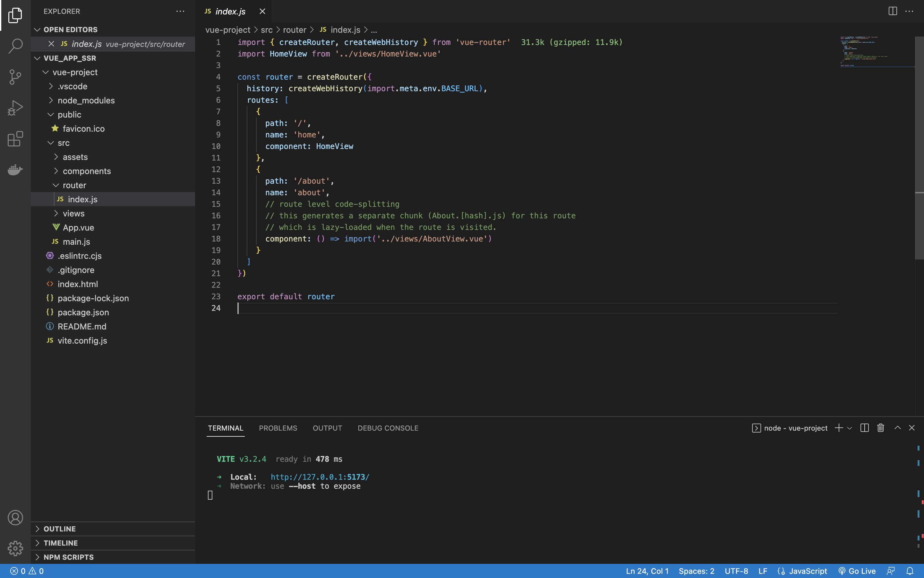The width and height of the screenshot is (924, 578).
Task: Open .gitignore file
Action: [113, 270]
